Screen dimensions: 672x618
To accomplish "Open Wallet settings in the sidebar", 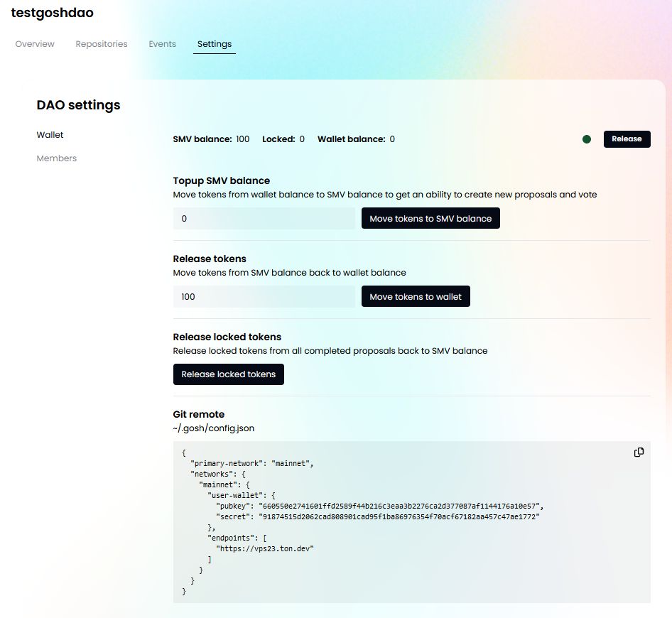I will coord(50,135).
